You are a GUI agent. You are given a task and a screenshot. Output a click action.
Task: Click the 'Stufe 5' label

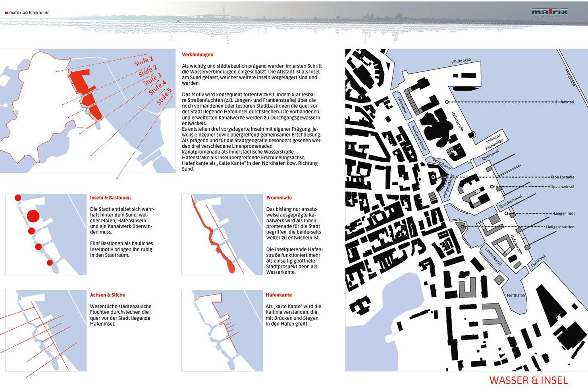coord(164,97)
